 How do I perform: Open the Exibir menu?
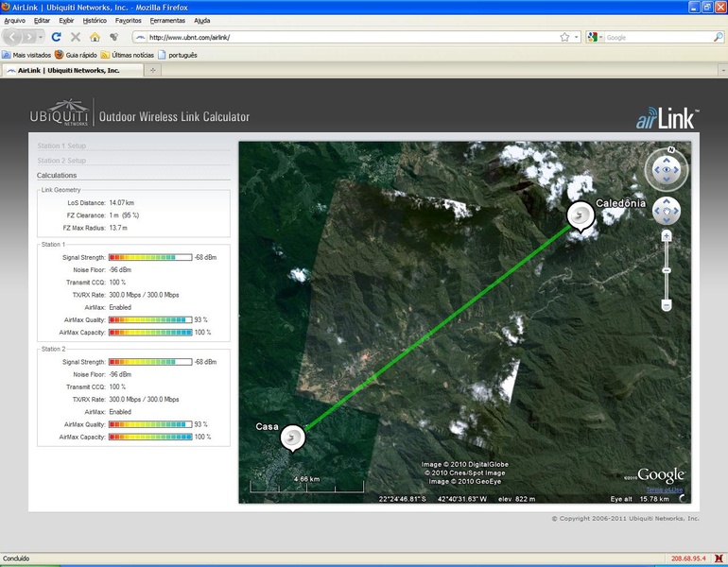[66, 21]
